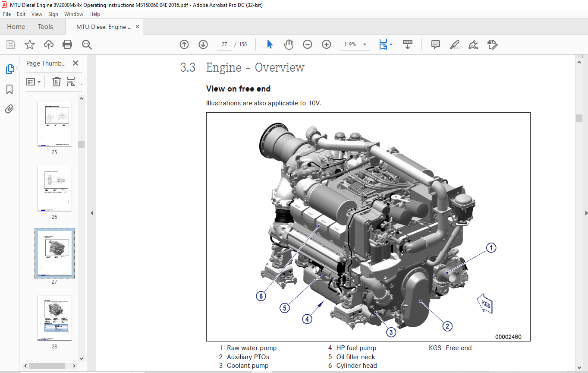Upload file to cloud icon

(x=49, y=44)
